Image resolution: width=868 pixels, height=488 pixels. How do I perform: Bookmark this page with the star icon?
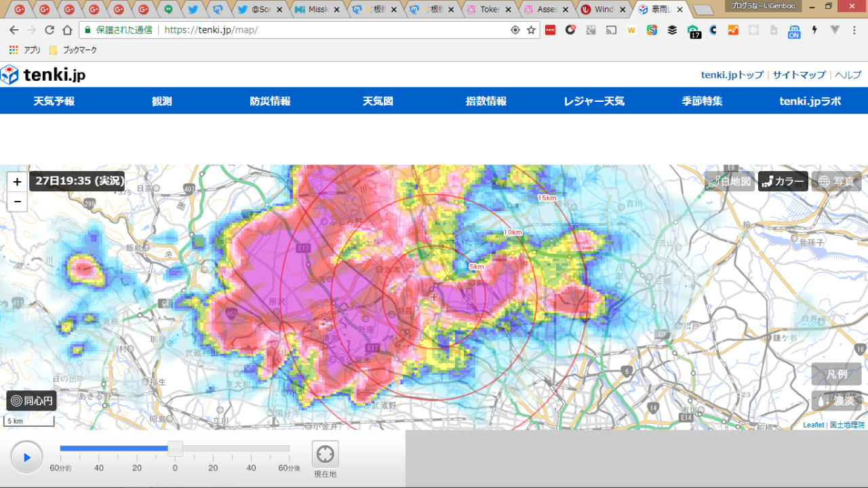coord(531,30)
